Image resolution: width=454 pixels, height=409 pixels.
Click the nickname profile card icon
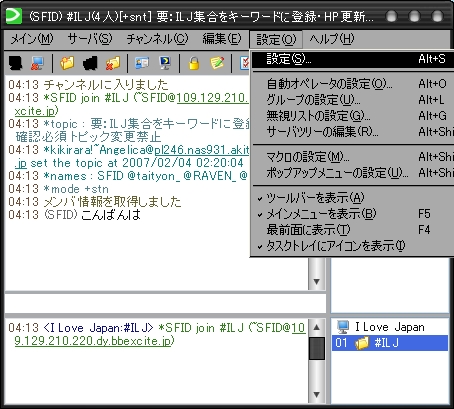coord(142,63)
